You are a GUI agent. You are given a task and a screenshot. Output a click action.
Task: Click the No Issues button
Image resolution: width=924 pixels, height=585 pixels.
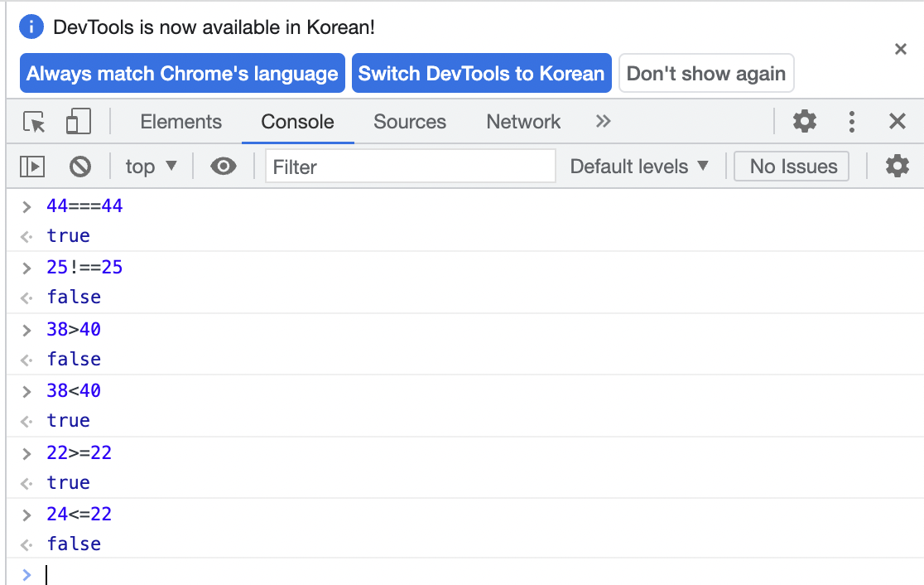(x=792, y=167)
